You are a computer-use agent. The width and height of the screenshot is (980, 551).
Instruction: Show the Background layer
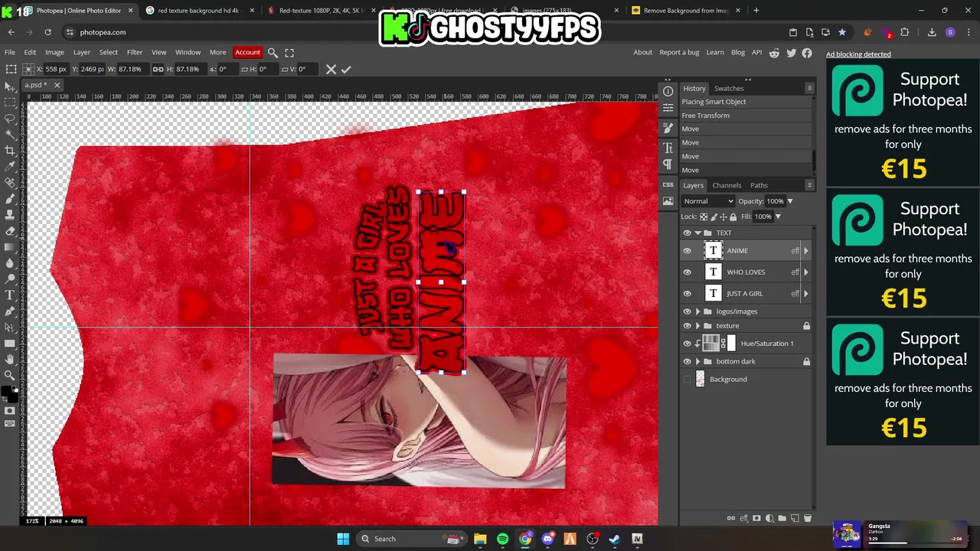[687, 379]
